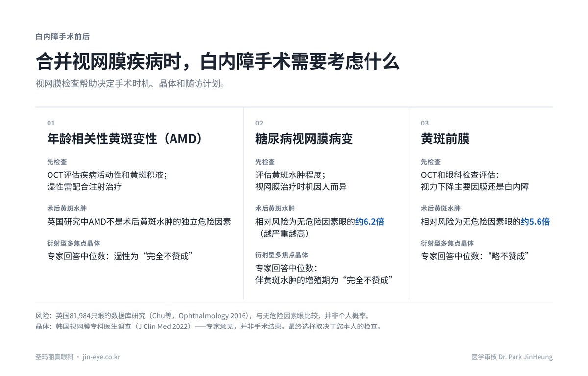Click the text '英国研究中AMD不是术后黄斑水肿的独立危险因素'
The height and width of the screenshot is (376, 588).
pyautogui.click(x=139, y=222)
